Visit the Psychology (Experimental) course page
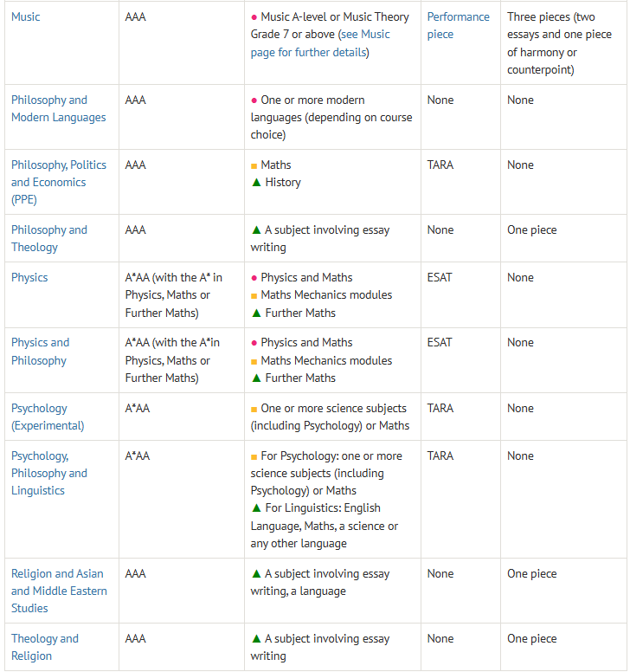Screen dimensions: 630x672 [x=48, y=417]
